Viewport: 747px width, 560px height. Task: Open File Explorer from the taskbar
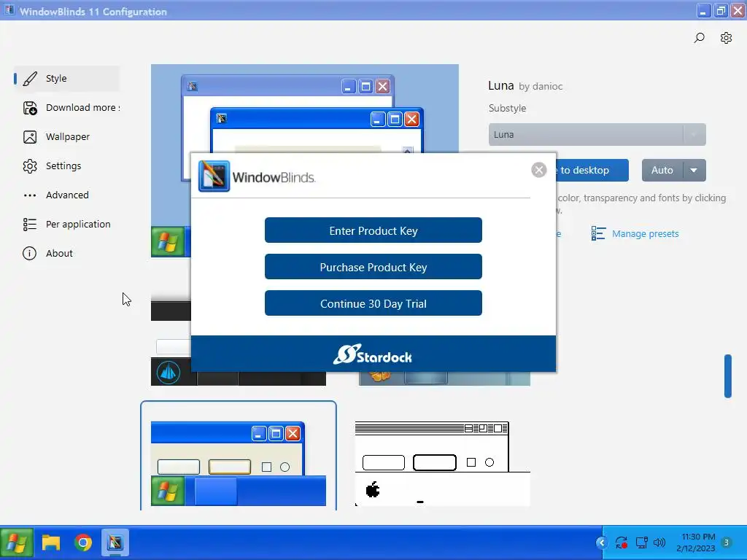point(51,542)
